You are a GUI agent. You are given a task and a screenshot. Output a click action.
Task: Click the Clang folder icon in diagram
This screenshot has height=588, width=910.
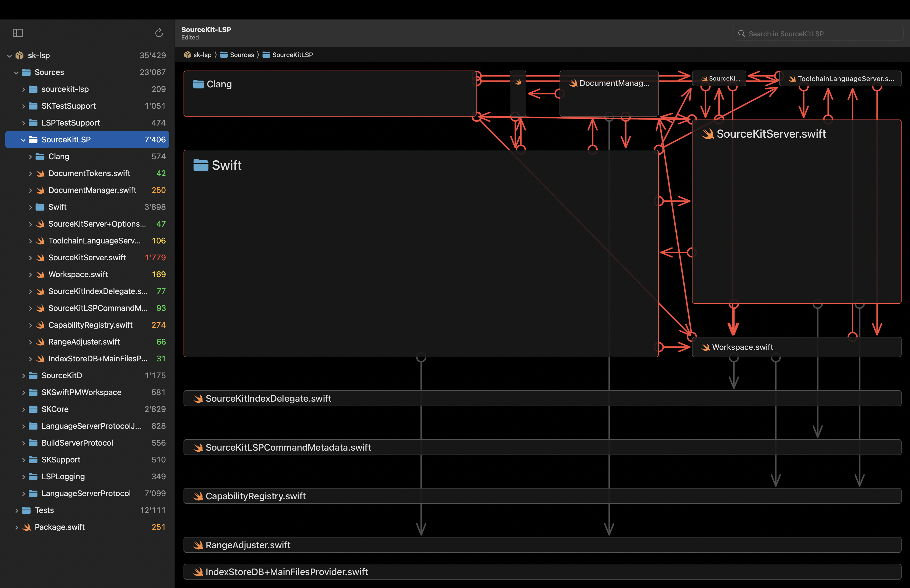(199, 84)
